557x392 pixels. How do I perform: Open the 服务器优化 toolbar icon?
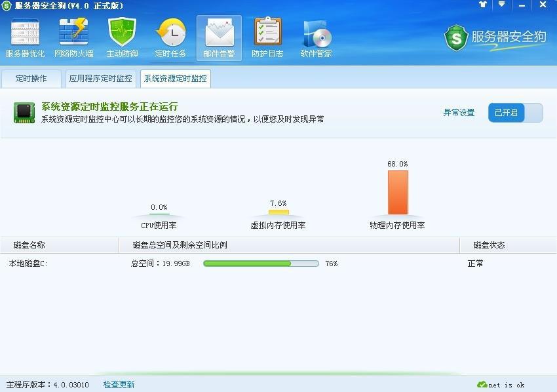point(24,36)
